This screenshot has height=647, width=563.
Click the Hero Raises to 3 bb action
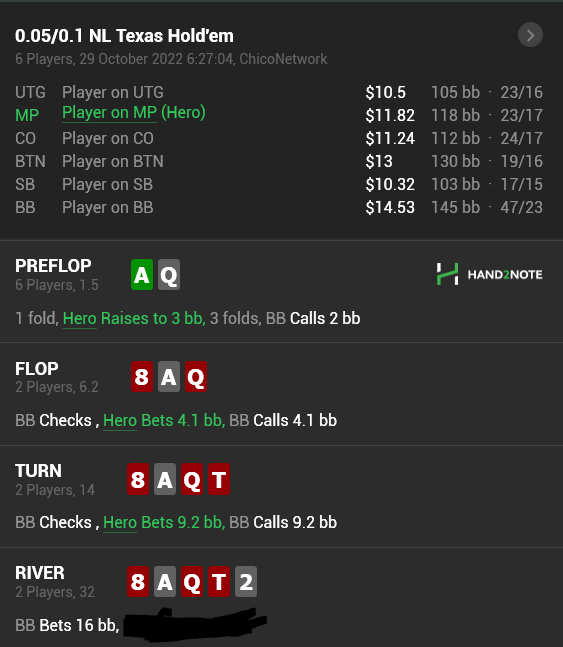click(134, 319)
